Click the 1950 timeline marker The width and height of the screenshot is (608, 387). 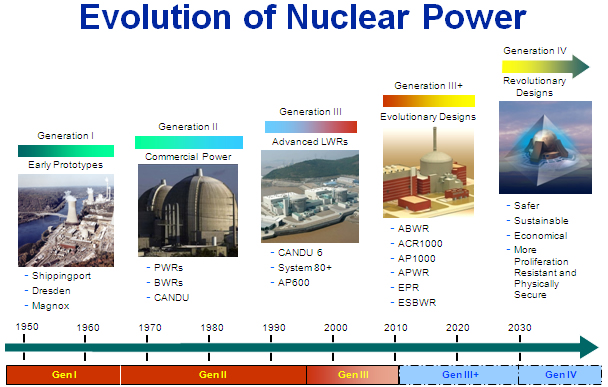click(27, 327)
